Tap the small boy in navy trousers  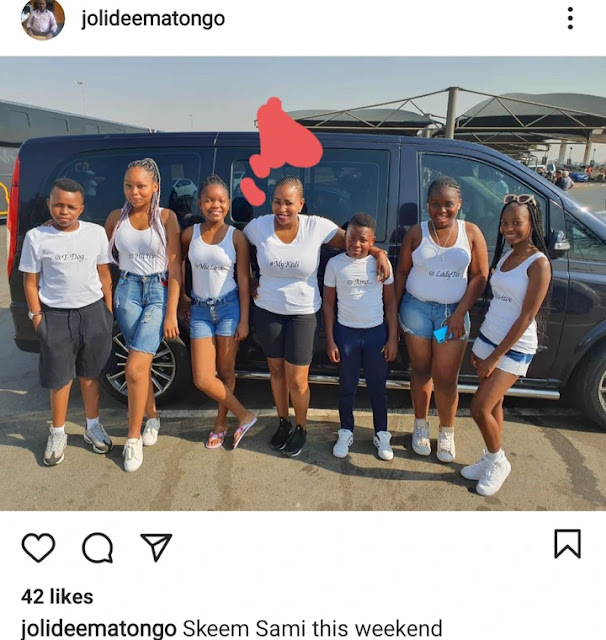click(x=359, y=337)
